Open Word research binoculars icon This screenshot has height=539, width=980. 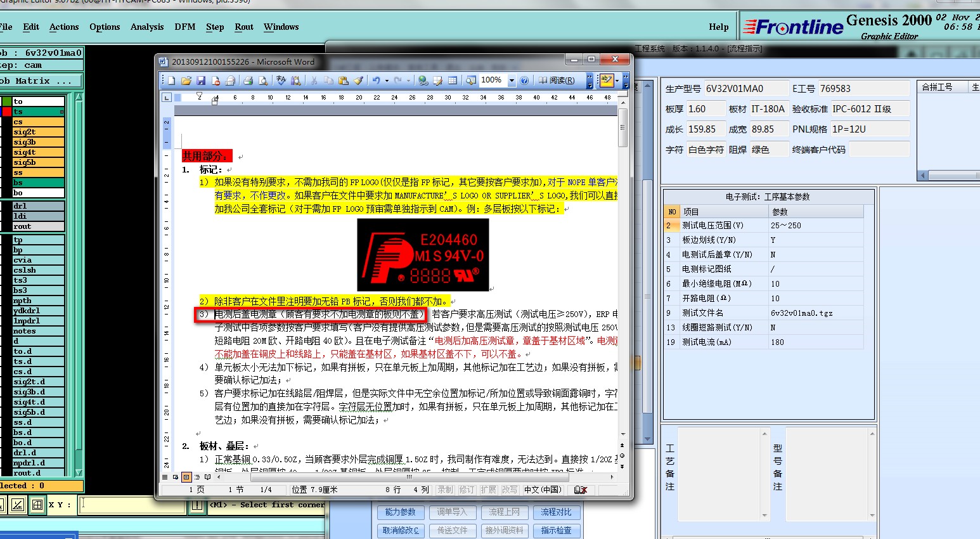click(x=296, y=81)
